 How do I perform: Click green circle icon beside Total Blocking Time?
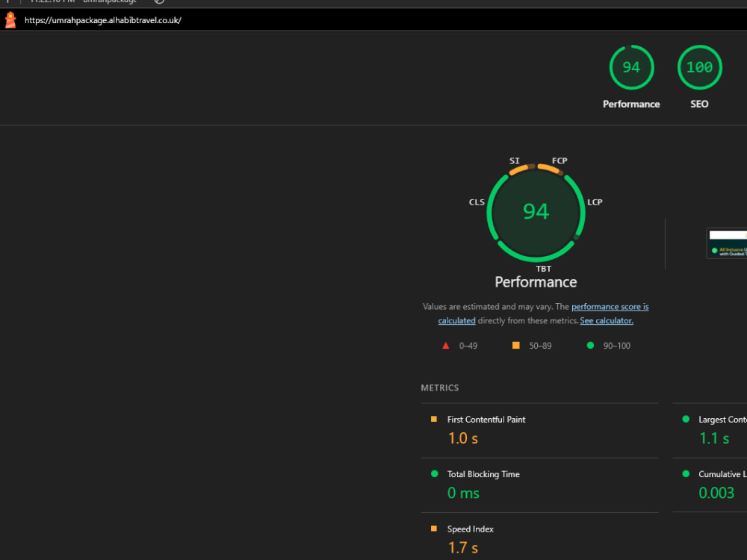(434, 474)
